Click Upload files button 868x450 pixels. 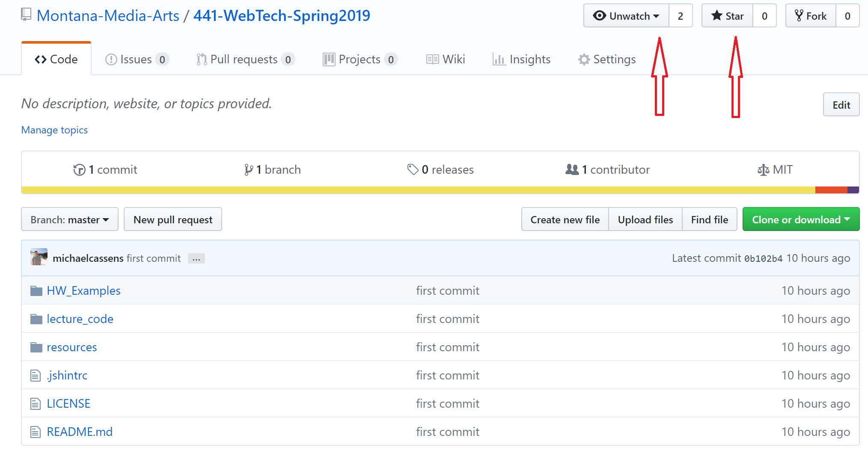click(x=645, y=219)
